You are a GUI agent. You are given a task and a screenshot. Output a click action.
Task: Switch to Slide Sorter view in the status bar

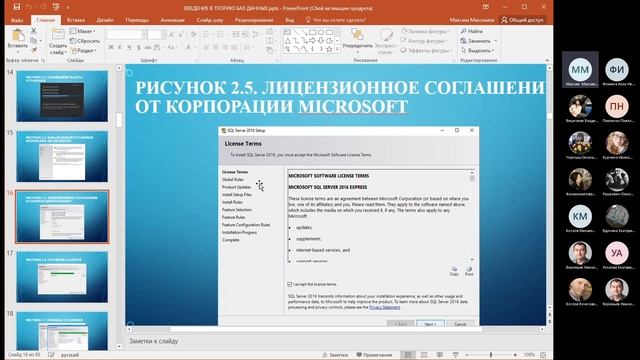click(424, 355)
